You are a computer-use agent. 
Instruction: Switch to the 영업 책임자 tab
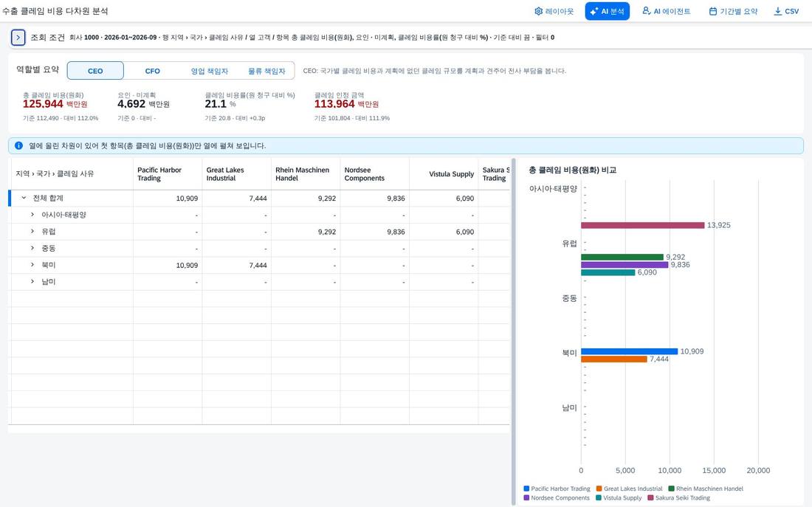point(209,71)
